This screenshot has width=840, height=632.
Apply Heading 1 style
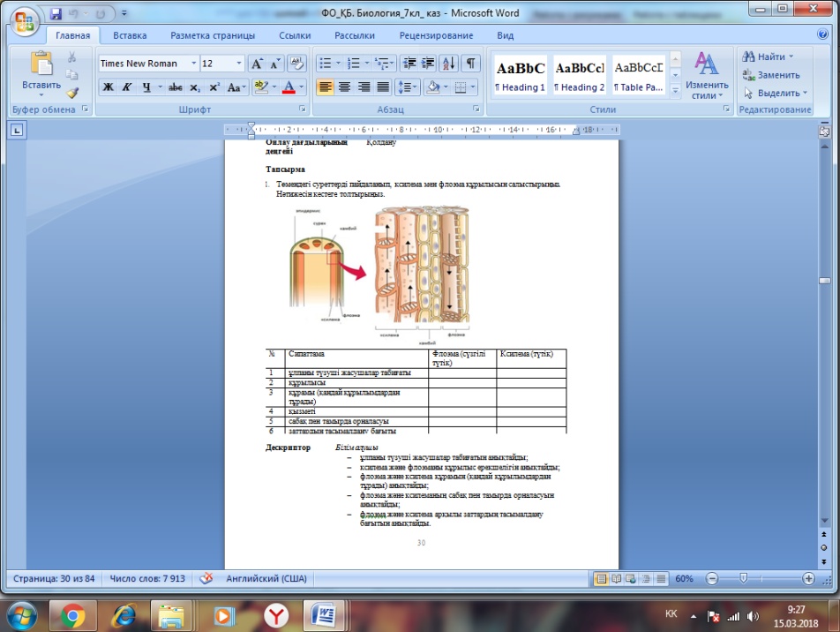(521, 76)
